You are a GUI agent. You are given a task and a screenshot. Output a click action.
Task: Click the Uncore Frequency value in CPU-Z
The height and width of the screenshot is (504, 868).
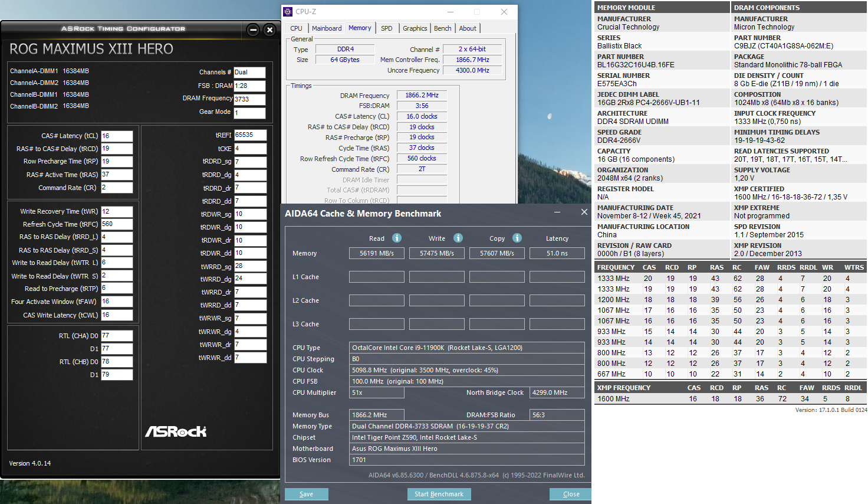472,70
